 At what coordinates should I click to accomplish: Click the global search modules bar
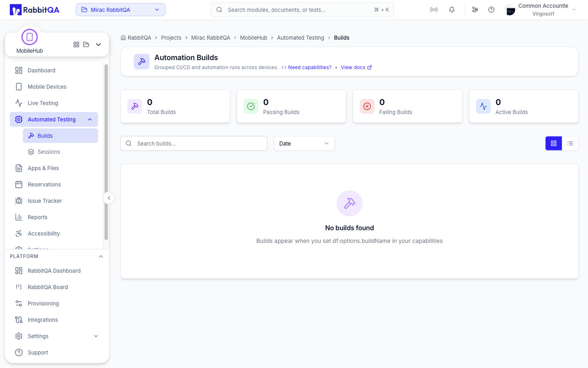[x=303, y=10]
